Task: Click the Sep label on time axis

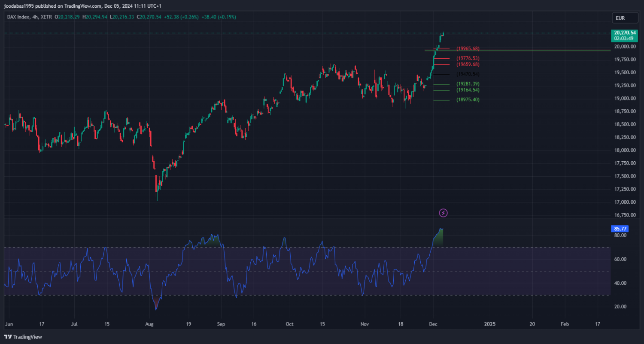Action: [x=221, y=324]
